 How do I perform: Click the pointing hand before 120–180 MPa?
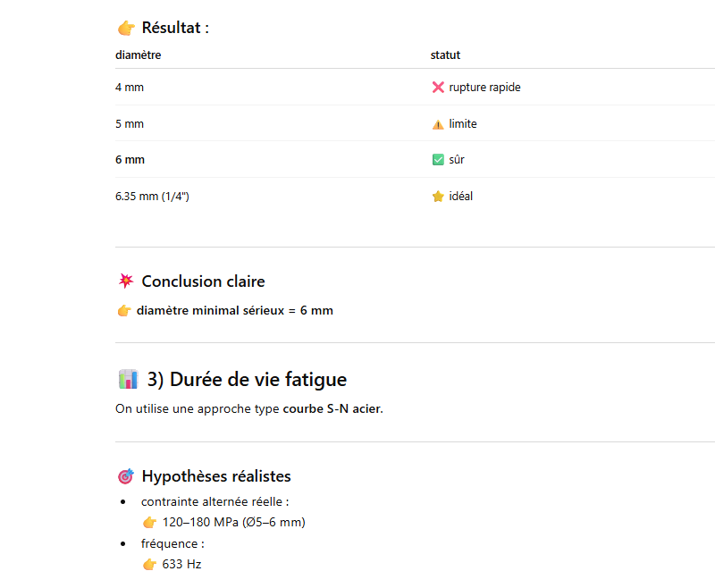click(x=149, y=523)
